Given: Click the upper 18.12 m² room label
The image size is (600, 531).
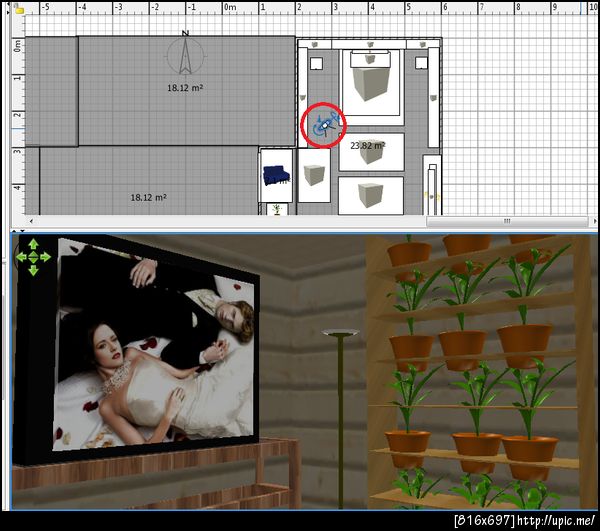Looking at the screenshot, I should (185, 88).
